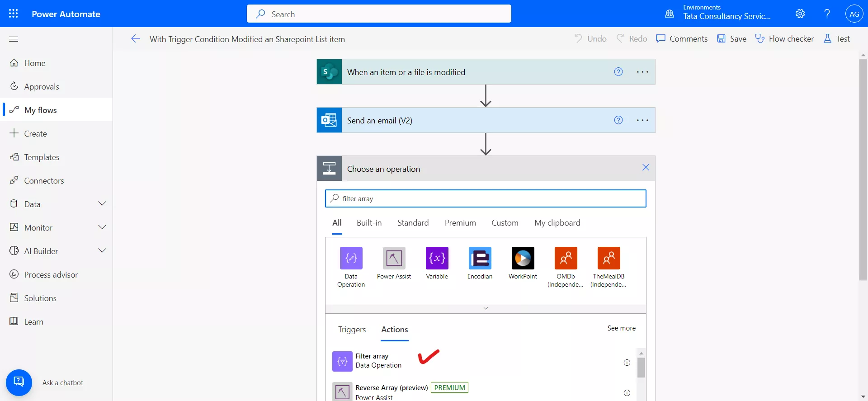The height and width of the screenshot is (401, 868).
Task: Switch to the Premium tab
Action: (460, 223)
